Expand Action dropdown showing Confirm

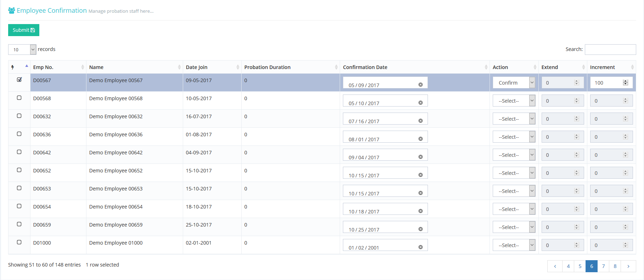point(514,83)
